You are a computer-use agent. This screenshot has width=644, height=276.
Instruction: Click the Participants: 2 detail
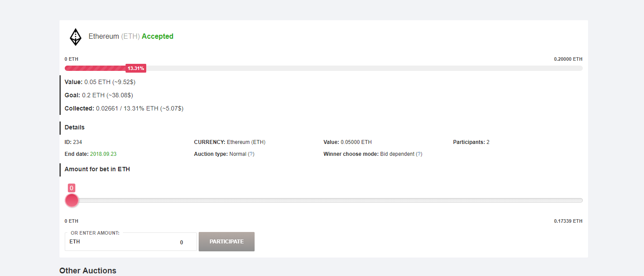471,142
